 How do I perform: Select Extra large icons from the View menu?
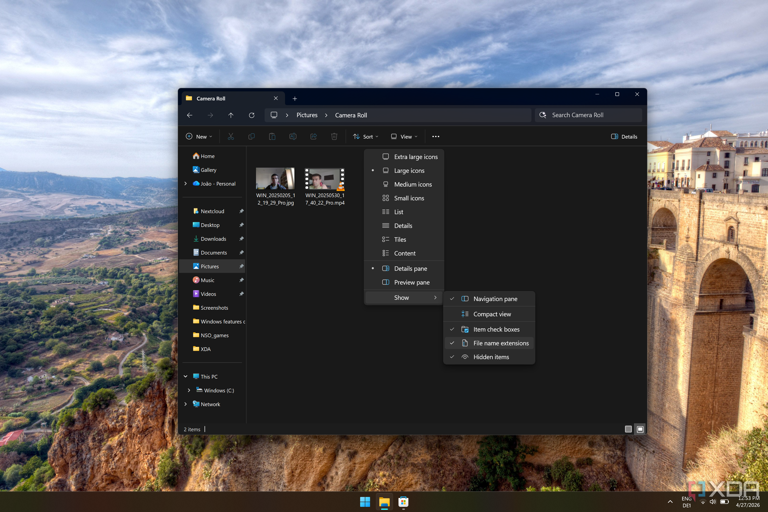coord(415,157)
